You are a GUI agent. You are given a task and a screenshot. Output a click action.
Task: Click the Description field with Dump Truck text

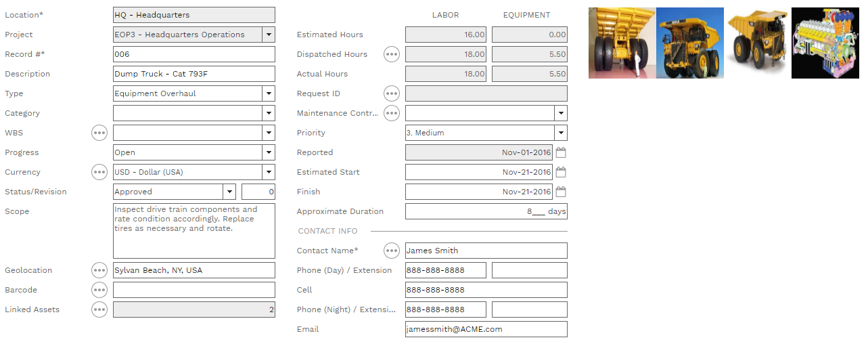(193, 74)
